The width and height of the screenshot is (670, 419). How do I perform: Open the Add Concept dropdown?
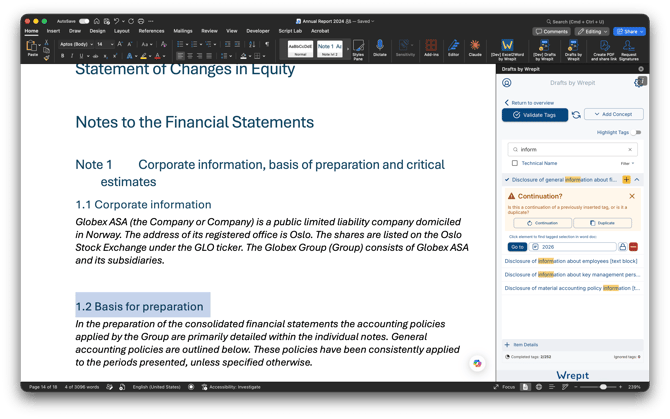tap(614, 114)
